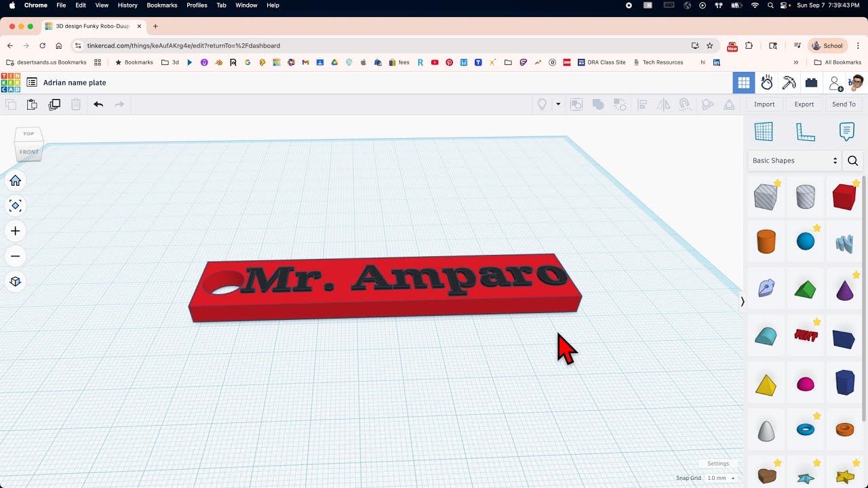Click the design name Adrian name plate
The width and height of the screenshot is (868, 488).
75,83
